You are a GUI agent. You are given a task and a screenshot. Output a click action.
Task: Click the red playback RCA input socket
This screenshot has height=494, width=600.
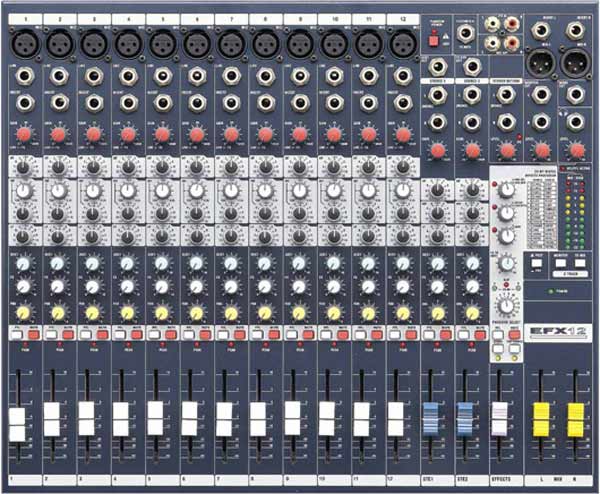pyautogui.click(x=512, y=25)
